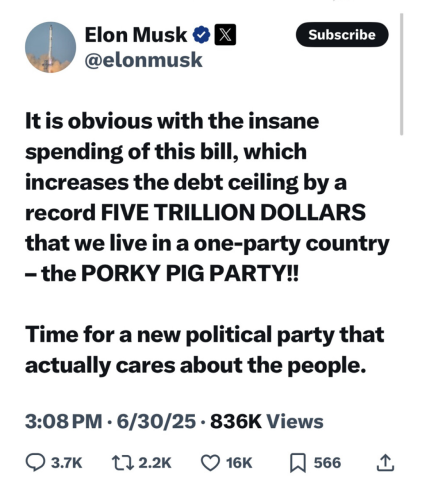
Task: Subscribe to Elon Musk
Action: pos(342,35)
